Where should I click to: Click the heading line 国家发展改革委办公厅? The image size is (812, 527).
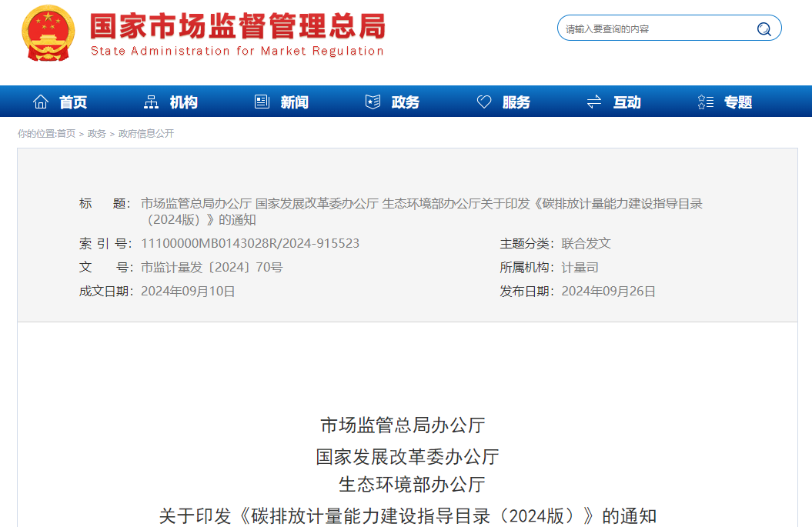(x=408, y=456)
